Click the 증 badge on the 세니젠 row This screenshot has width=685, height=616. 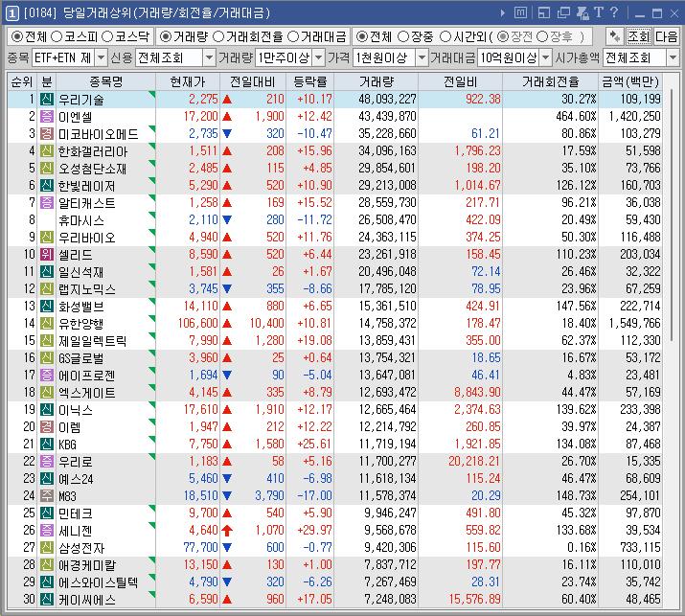[47, 530]
